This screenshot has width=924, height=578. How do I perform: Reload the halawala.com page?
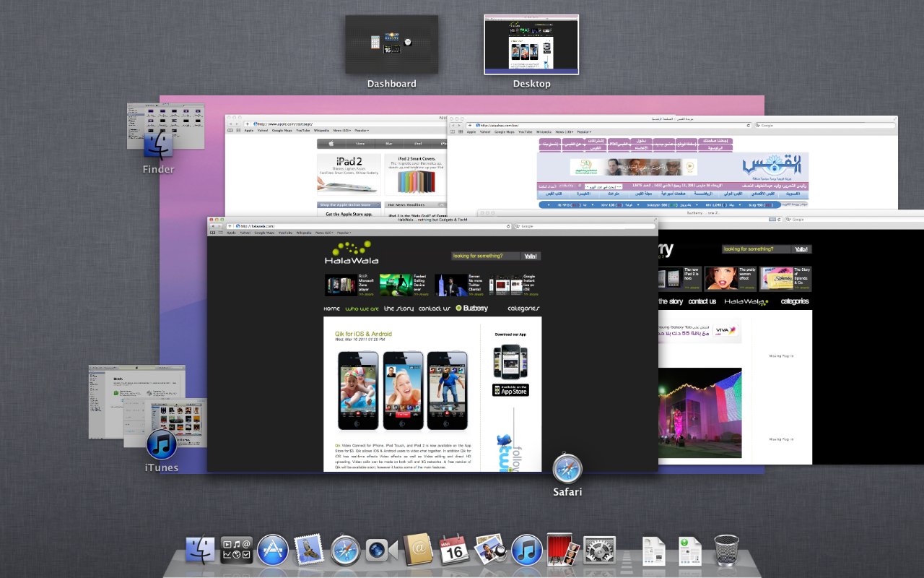[x=507, y=226]
